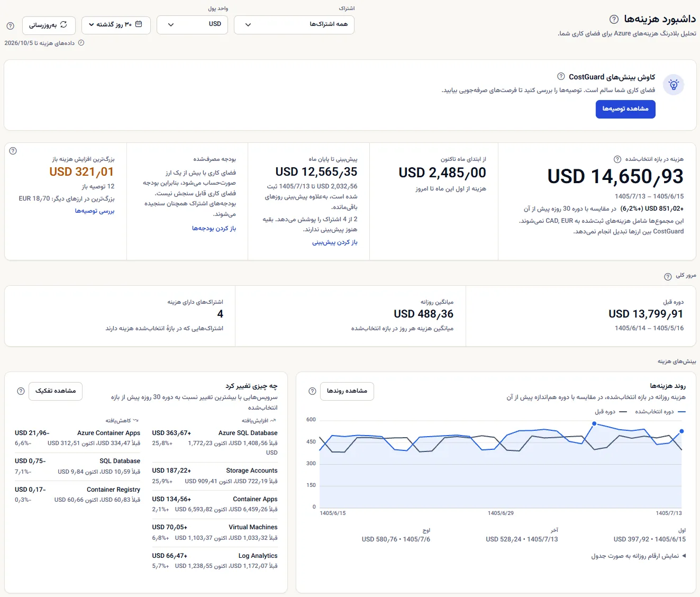Click help icon beside هزینه در بازه انتخاب‌شده
Image resolution: width=700 pixels, height=597 pixels.
[617, 159]
